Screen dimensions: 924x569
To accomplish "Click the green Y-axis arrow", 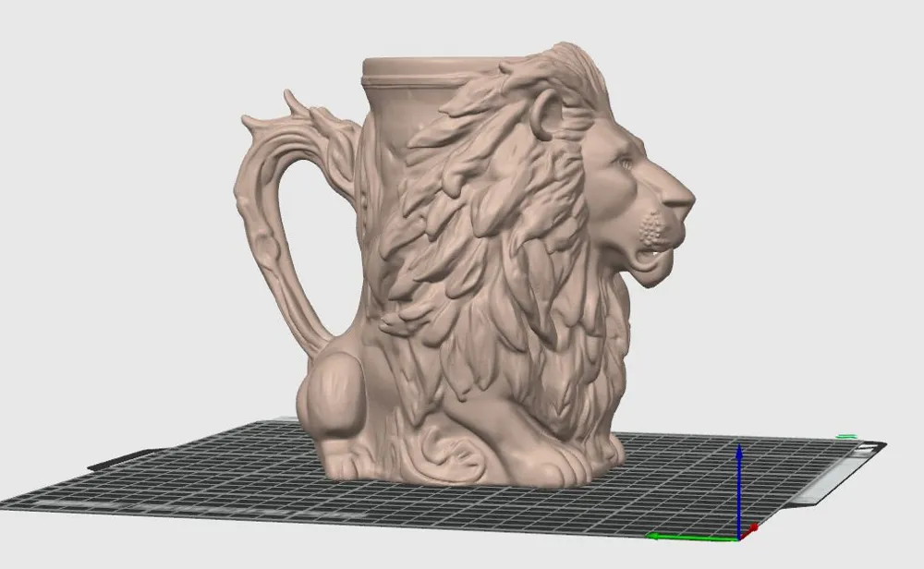I will coord(689,536).
